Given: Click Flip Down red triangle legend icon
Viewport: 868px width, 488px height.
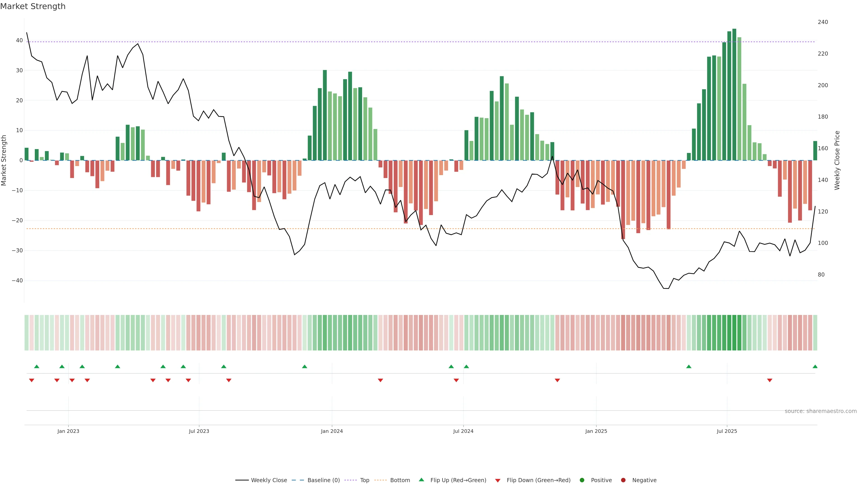Looking at the screenshot, I should pyautogui.click(x=497, y=480).
